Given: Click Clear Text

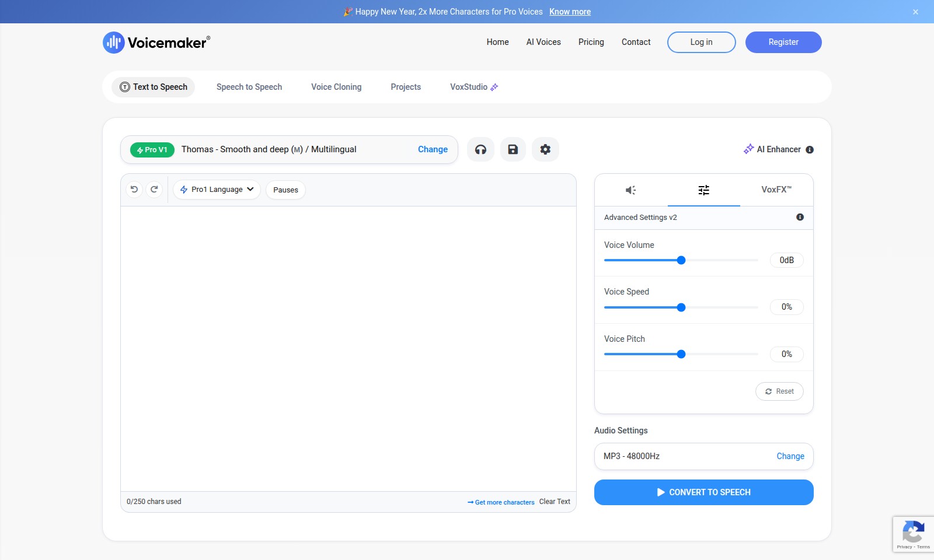Looking at the screenshot, I should 555,502.
